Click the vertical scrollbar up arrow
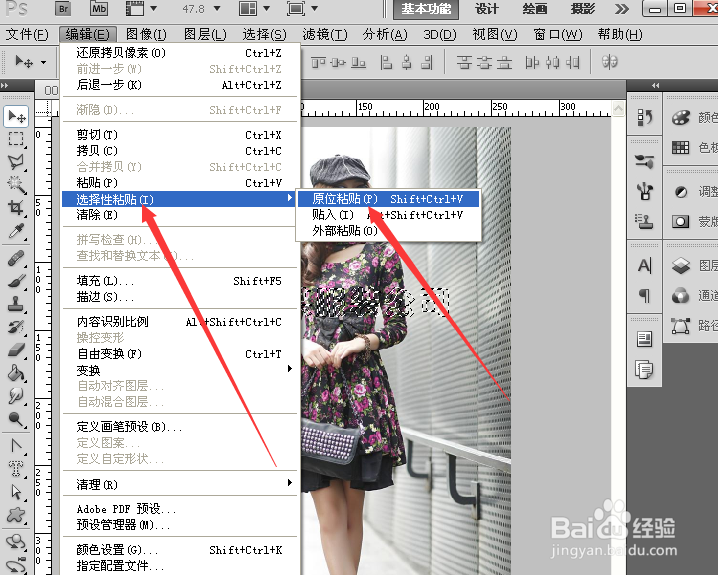Image resolution: width=718 pixels, height=575 pixels. coord(619,108)
